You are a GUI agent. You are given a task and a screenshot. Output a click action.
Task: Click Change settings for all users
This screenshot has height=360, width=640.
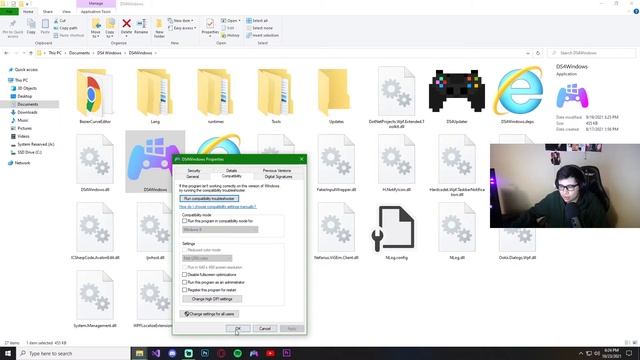209,314
